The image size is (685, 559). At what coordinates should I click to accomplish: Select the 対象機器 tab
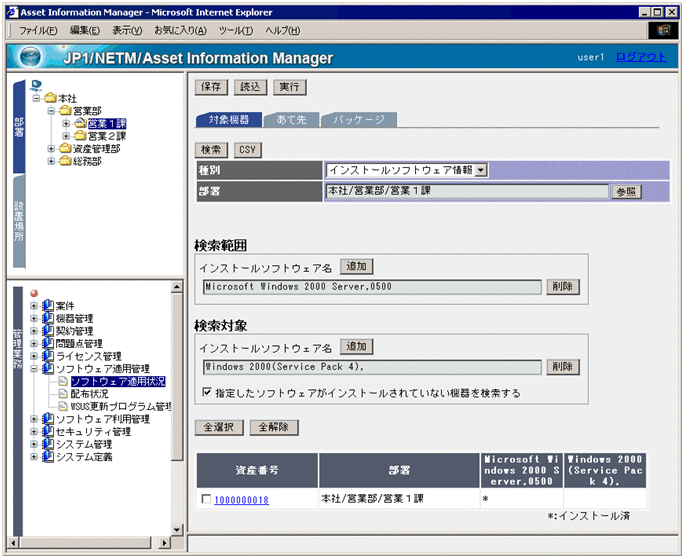228,120
